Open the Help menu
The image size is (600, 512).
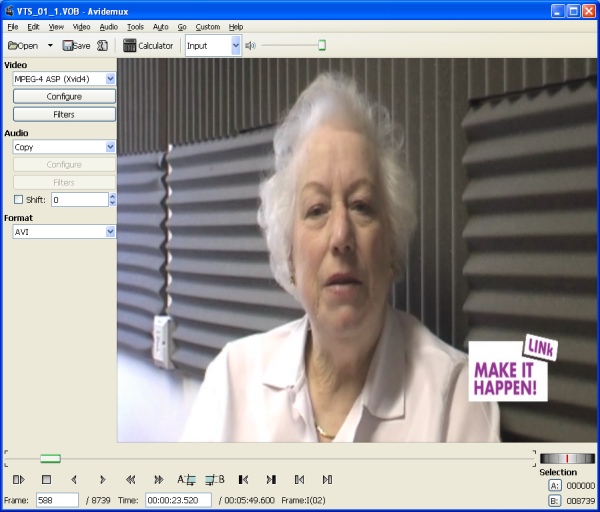(x=236, y=27)
